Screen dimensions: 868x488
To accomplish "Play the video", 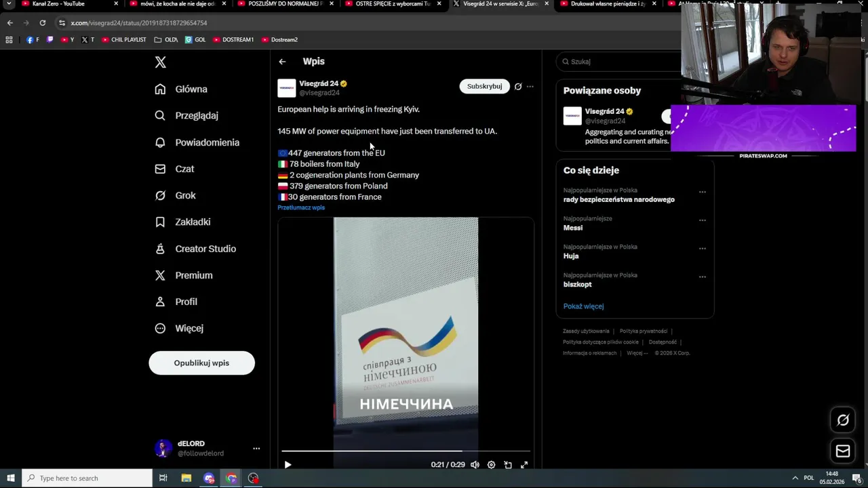I will pos(288,465).
